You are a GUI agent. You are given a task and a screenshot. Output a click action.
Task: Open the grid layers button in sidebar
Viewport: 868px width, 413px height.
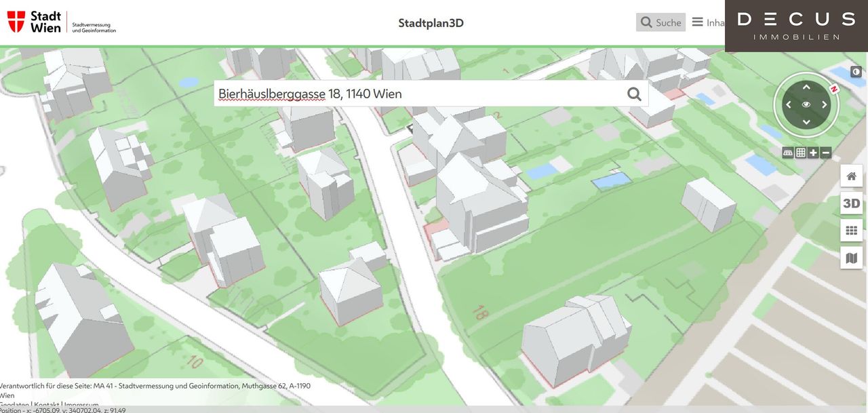pos(851,231)
